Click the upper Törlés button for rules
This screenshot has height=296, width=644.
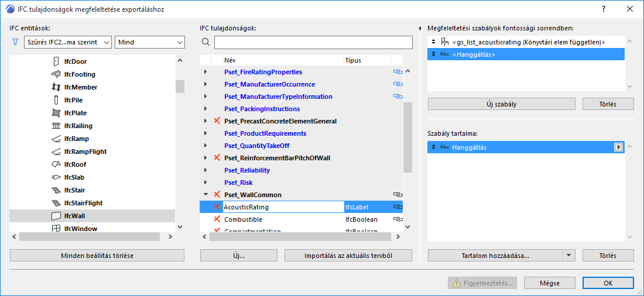point(608,104)
